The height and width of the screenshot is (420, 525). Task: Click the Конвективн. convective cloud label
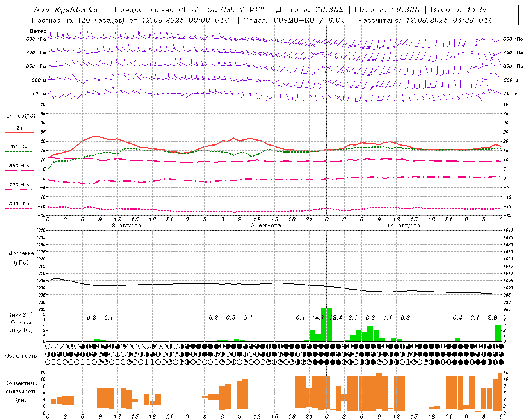tap(21, 383)
